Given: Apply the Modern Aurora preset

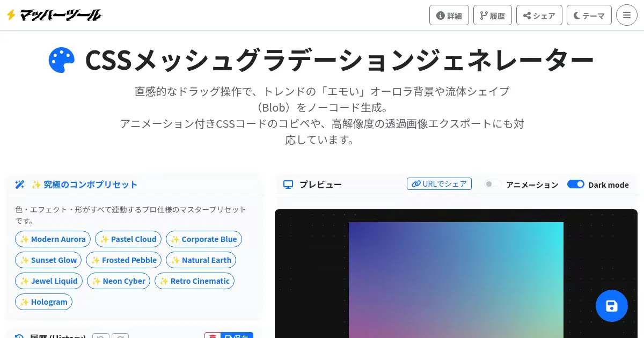Looking at the screenshot, I should 53,239.
